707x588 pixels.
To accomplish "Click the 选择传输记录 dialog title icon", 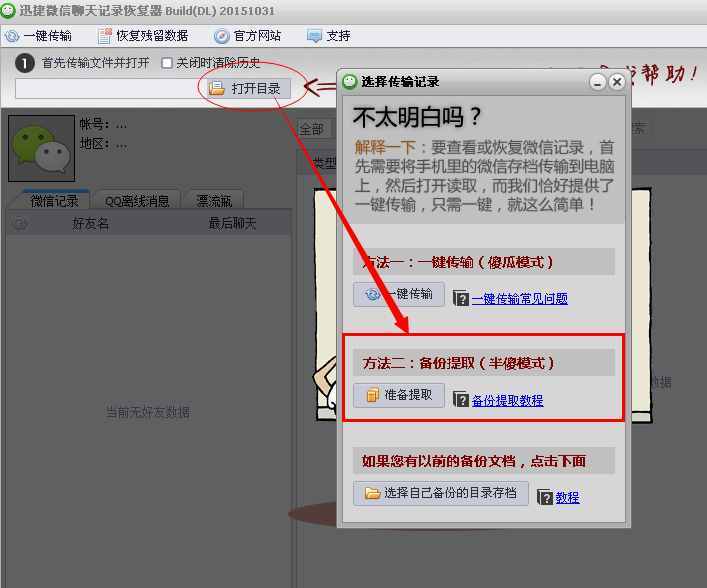I will tap(349, 82).
